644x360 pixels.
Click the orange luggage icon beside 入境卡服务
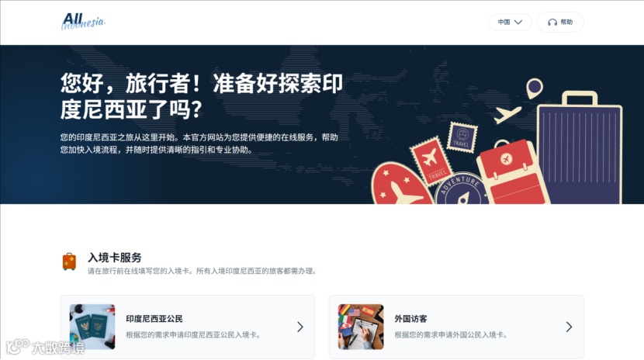(x=69, y=262)
